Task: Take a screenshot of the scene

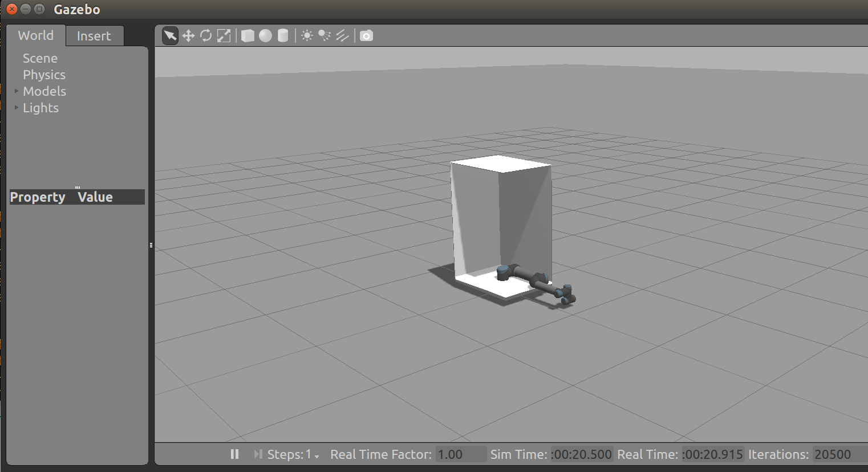Action: tap(366, 35)
